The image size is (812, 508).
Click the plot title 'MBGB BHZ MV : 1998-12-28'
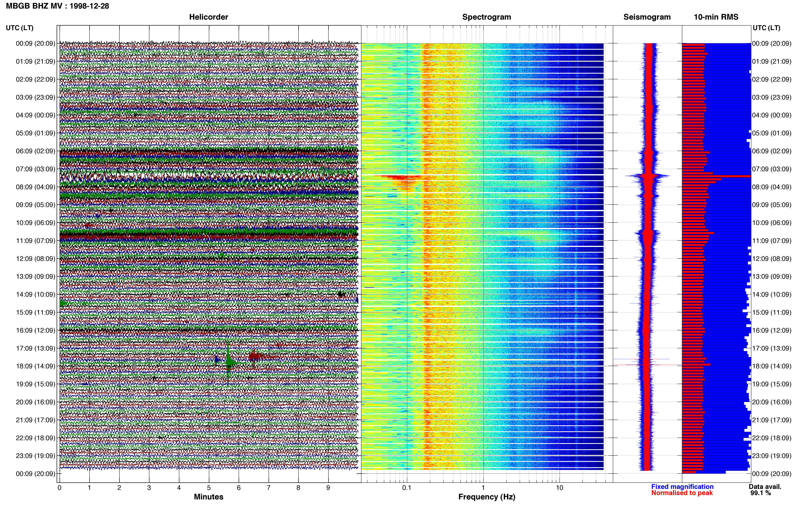(x=57, y=6)
